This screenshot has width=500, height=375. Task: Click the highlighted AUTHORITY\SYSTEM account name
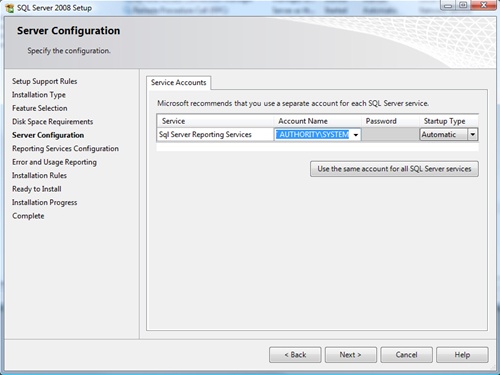pos(312,135)
